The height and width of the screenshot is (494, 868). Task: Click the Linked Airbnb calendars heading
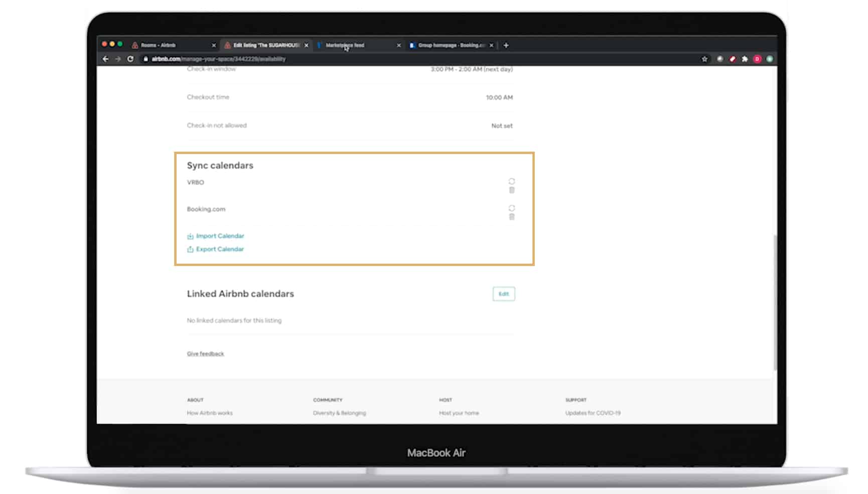point(240,294)
